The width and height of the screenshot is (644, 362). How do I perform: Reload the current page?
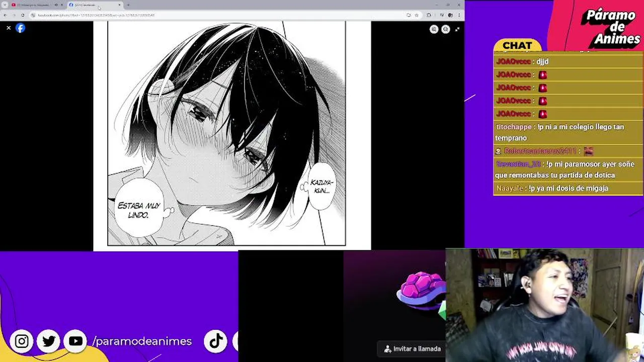tap(23, 15)
